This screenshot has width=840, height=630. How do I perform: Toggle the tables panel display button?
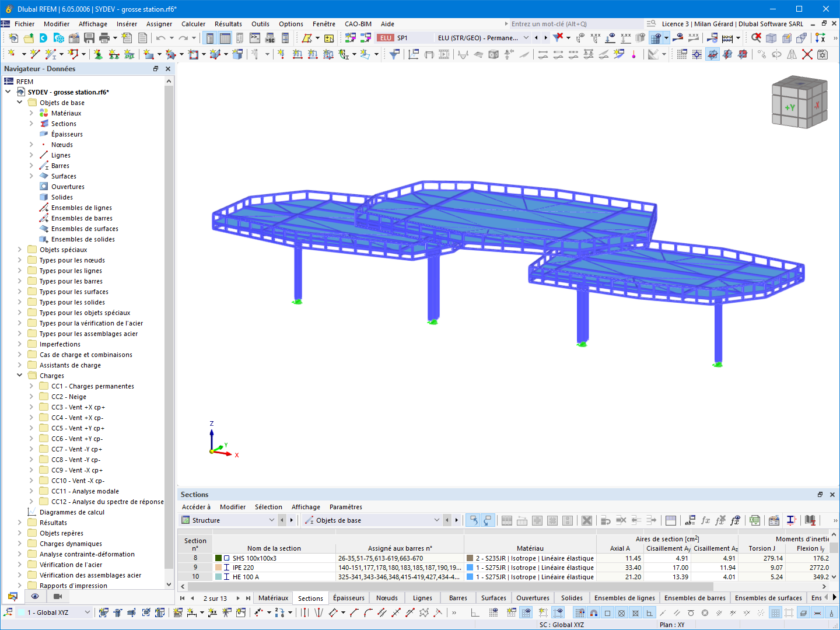click(x=225, y=38)
